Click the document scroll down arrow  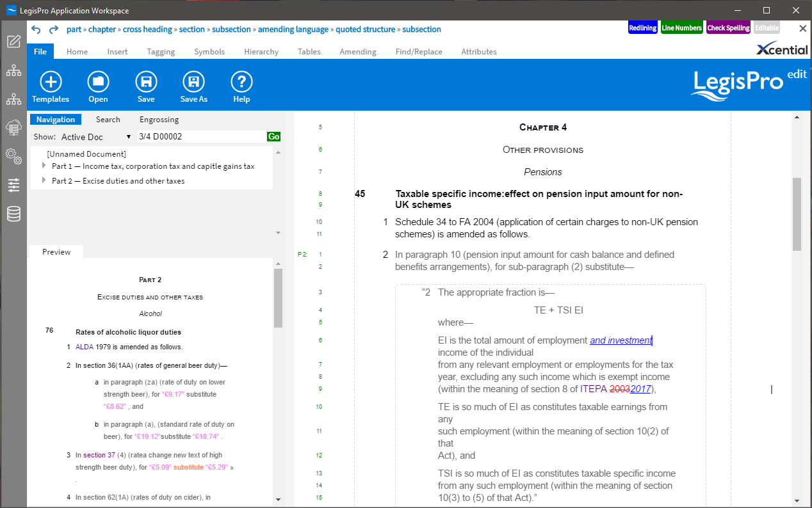(797, 501)
